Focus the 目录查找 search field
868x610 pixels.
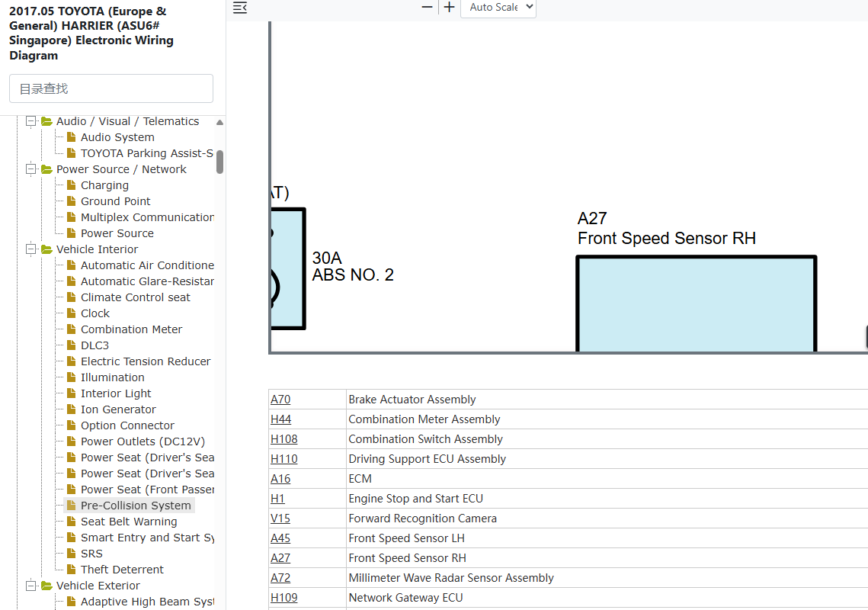(x=111, y=88)
